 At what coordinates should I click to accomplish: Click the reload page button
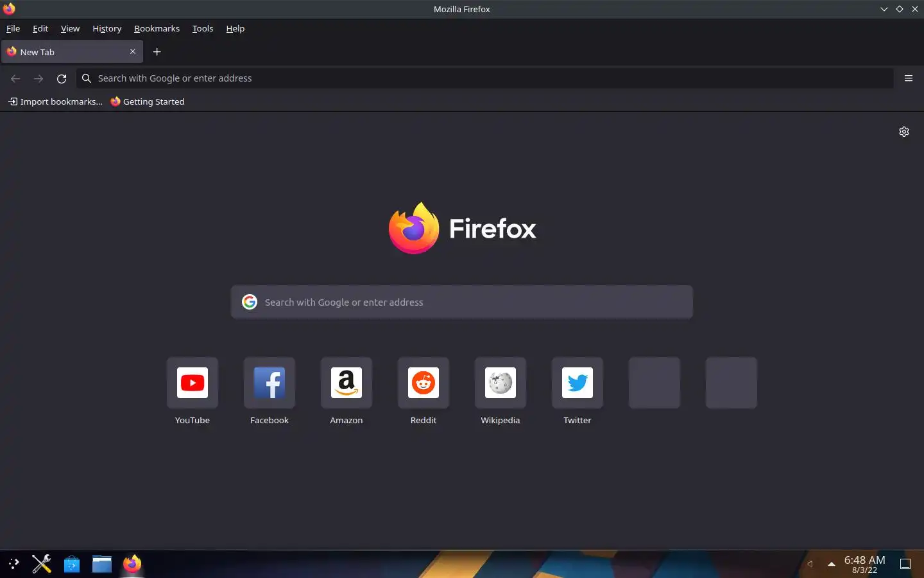[x=62, y=78]
